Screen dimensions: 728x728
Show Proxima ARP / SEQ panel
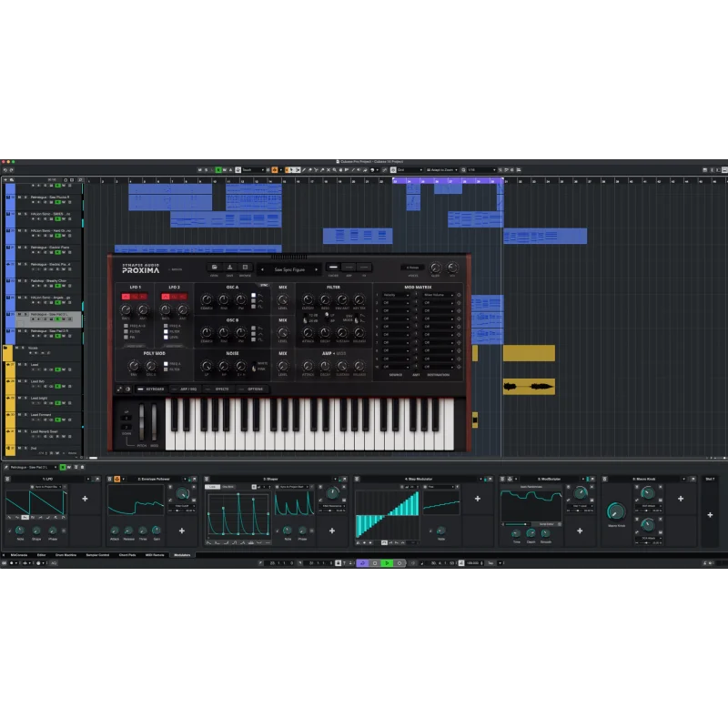(x=185, y=389)
